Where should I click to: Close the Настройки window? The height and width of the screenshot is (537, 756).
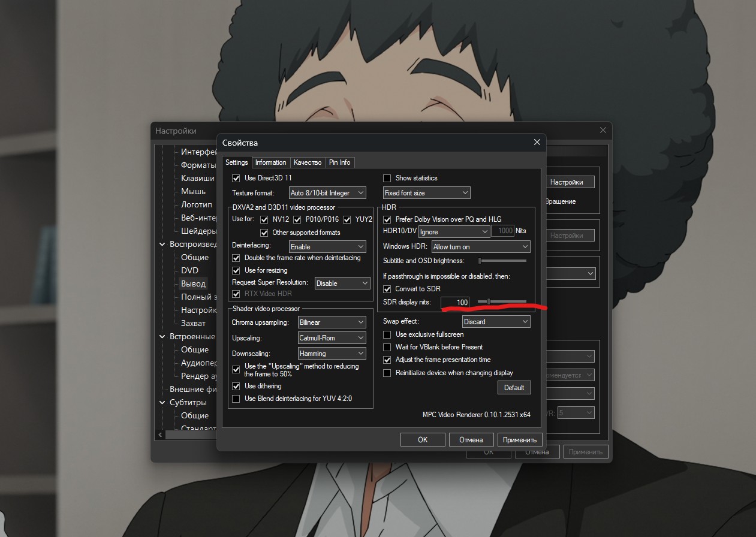pos(603,131)
